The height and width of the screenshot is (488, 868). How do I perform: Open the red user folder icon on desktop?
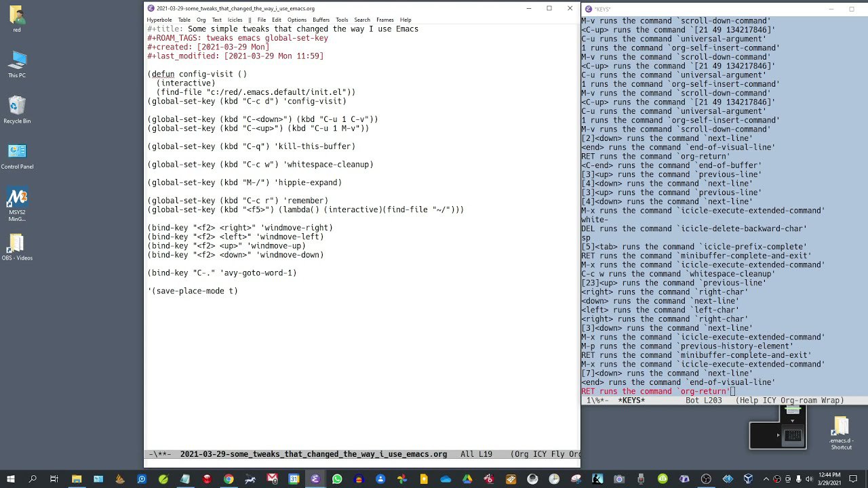tap(17, 18)
